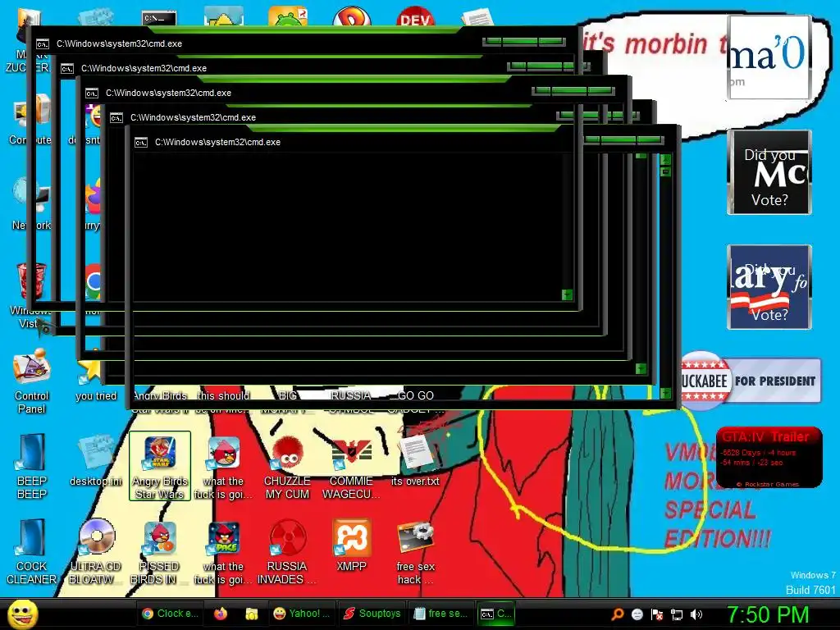
Task: Click the Huckabee For President gadget
Action: coord(751,381)
